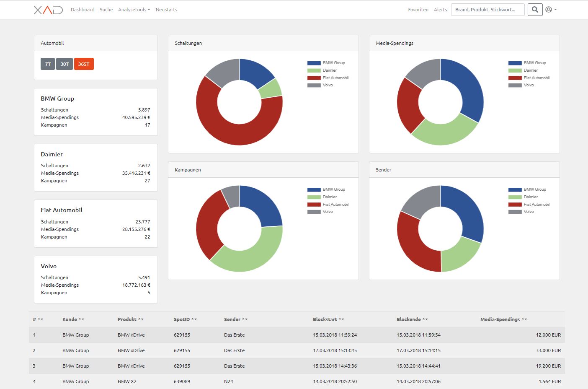Open the Suche nav item
Screen dimensions: 588x389
click(106, 10)
